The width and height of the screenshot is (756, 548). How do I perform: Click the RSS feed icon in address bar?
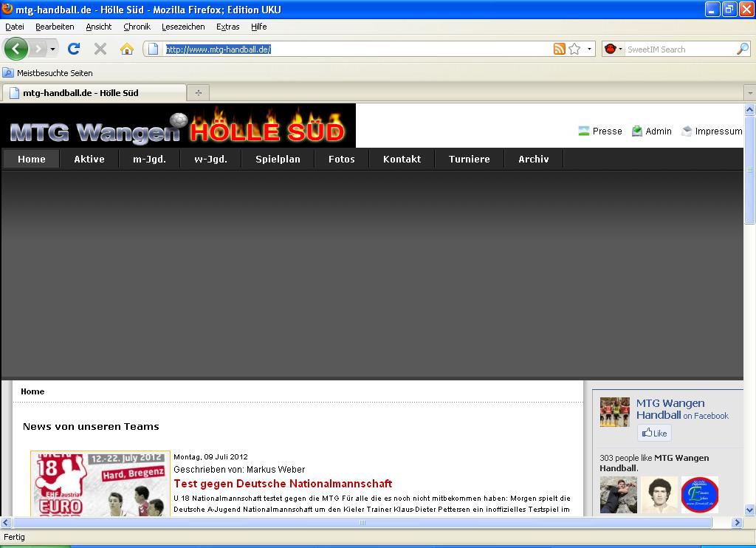[560, 49]
